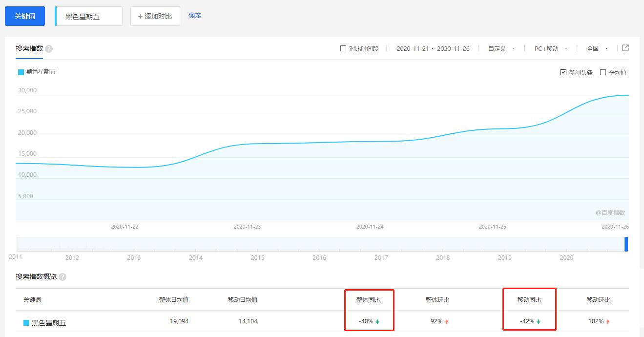
Task: Open the help icon beside 搜索指数概览
Action: coord(62,277)
